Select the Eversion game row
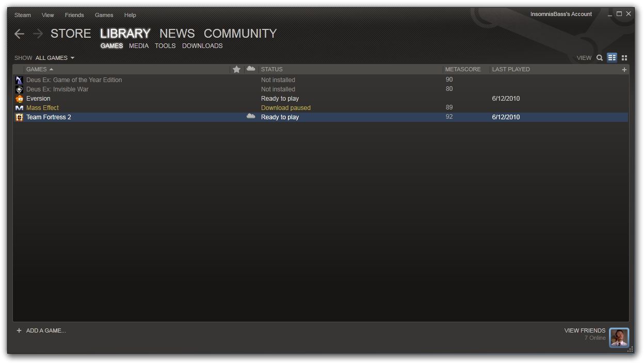Image resolution: width=644 pixels, height=363 pixels. coord(321,99)
